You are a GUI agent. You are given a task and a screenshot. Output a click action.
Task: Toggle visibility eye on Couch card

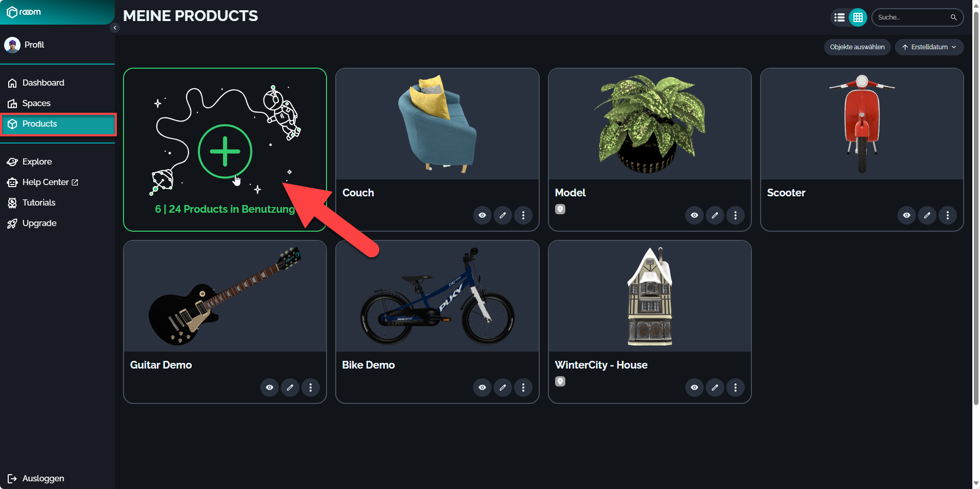(x=482, y=215)
